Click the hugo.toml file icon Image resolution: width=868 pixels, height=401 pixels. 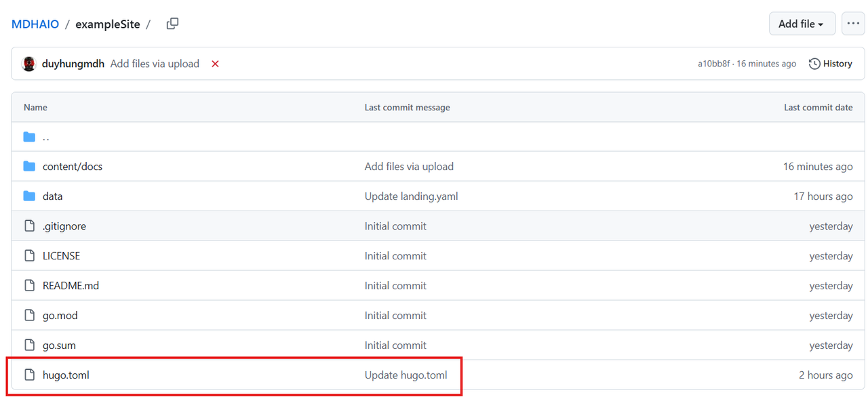coord(29,375)
